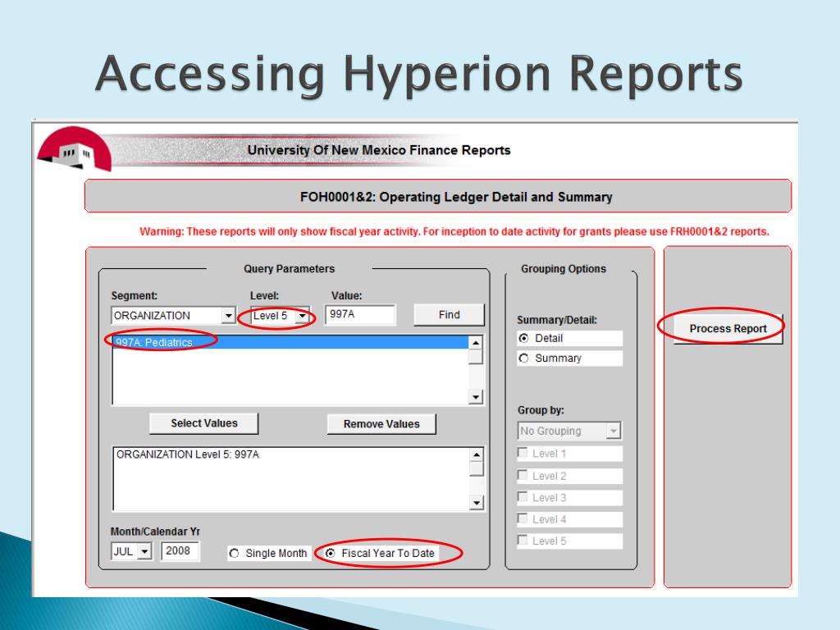The image size is (840, 630).
Task: Click the FOH0001&2 Operating Ledger title
Action: [x=456, y=197]
